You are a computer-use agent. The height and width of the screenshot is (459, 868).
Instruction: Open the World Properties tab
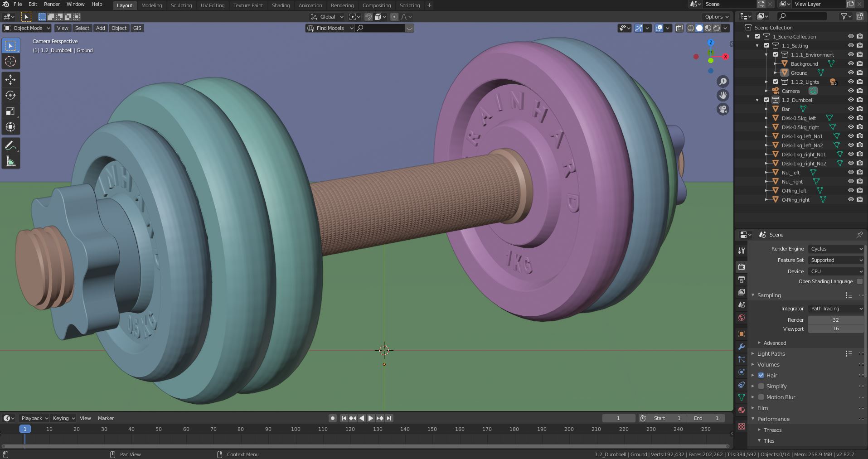point(742,318)
